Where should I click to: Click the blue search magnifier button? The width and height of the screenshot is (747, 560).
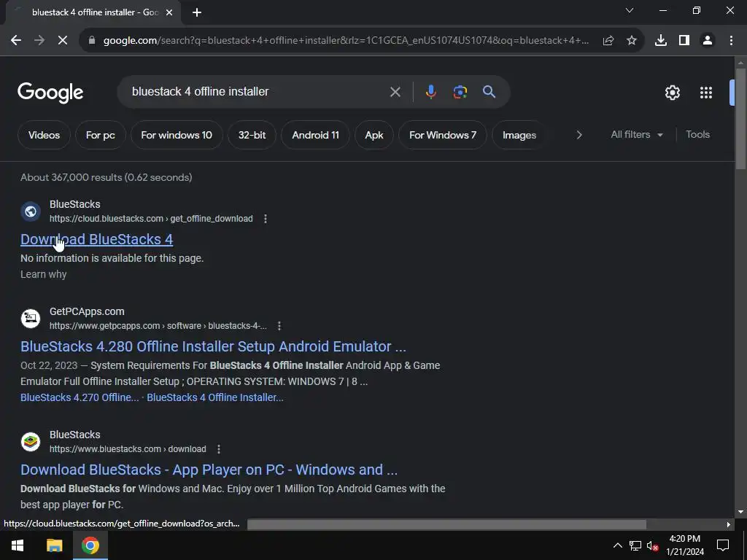pos(489,92)
